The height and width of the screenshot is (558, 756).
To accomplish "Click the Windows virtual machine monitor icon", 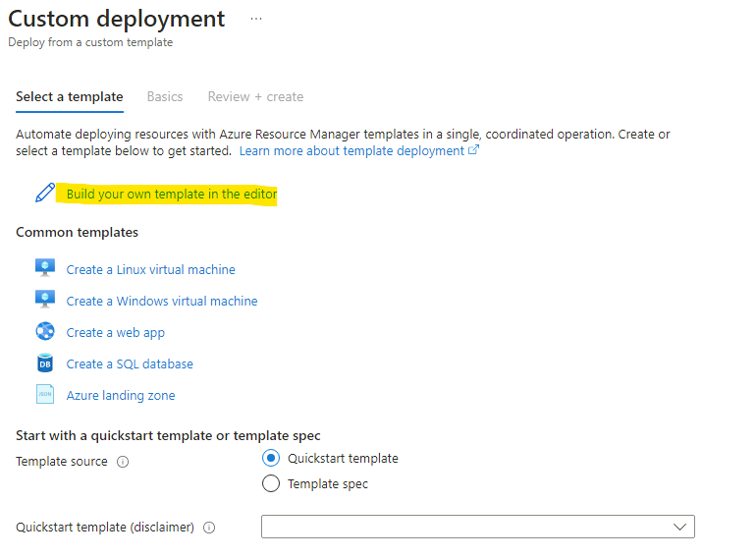I will [45, 299].
